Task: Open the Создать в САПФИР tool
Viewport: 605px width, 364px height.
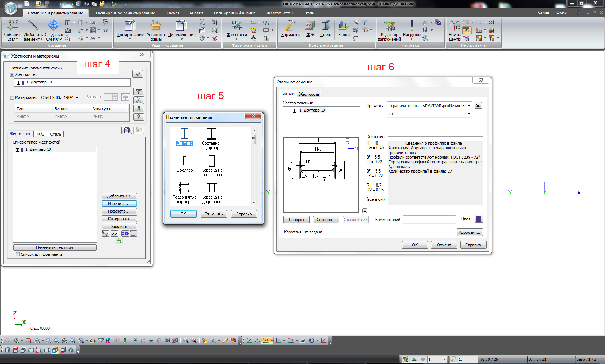Action: [54, 25]
